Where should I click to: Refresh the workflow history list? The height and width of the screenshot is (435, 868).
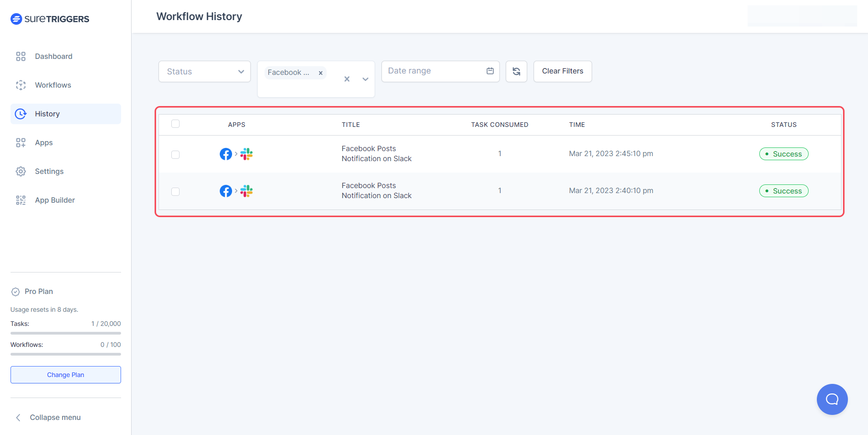point(516,71)
